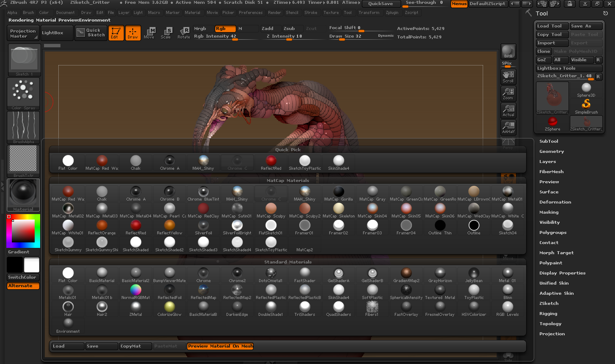Start a BPR render

click(x=508, y=52)
